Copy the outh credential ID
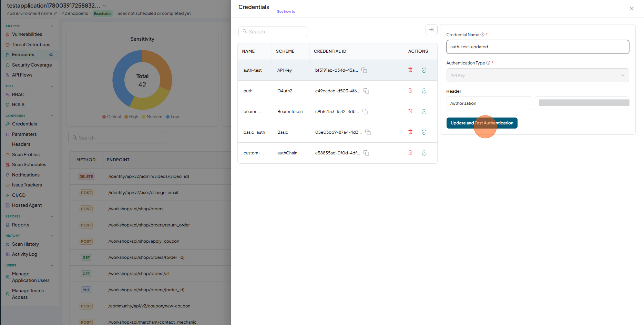 (366, 91)
